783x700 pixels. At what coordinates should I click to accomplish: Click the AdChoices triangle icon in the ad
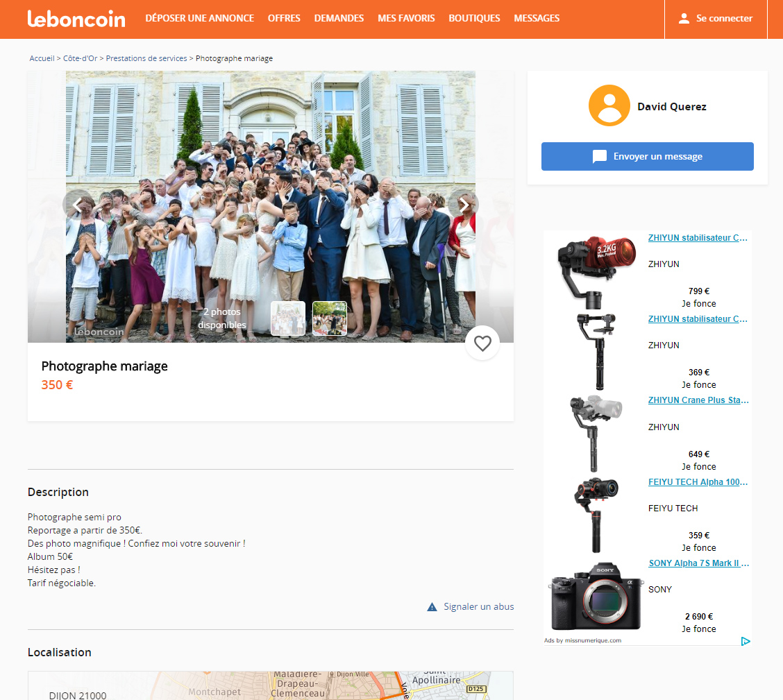click(745, 641)
